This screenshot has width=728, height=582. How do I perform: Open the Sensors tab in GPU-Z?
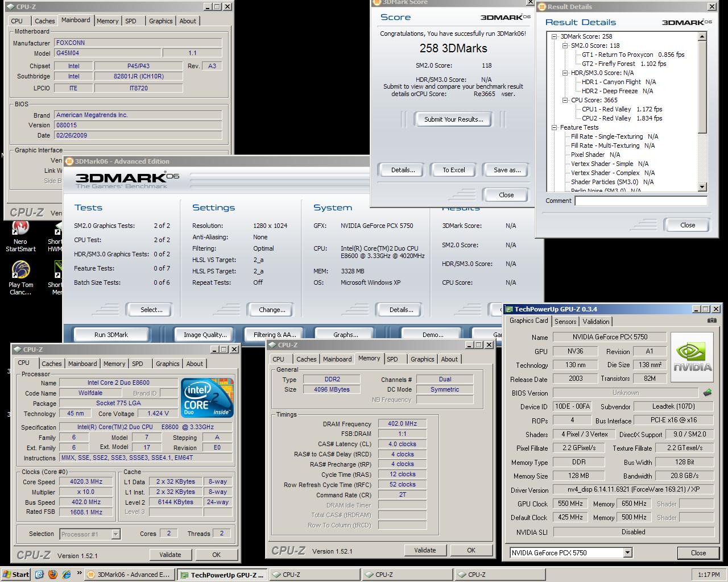565,321
